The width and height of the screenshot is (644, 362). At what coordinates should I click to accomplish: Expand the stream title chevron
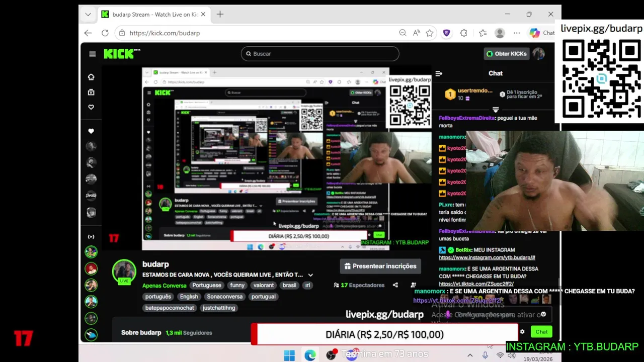(310, 275)
